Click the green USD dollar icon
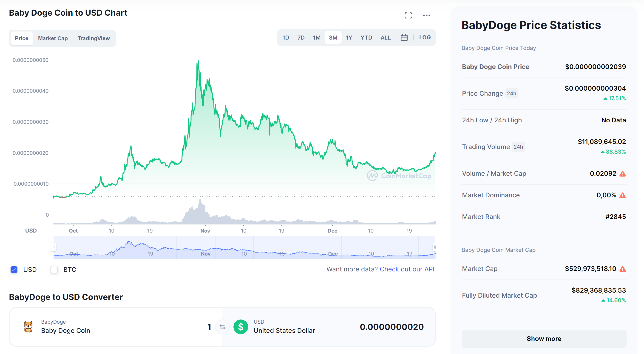Screen dimensions: 644x354 241,327
